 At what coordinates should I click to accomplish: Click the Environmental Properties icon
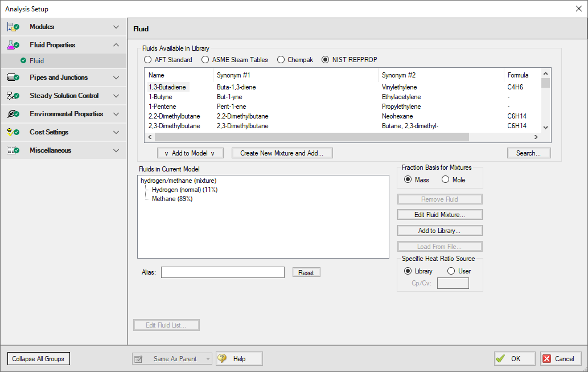point(13,114)
